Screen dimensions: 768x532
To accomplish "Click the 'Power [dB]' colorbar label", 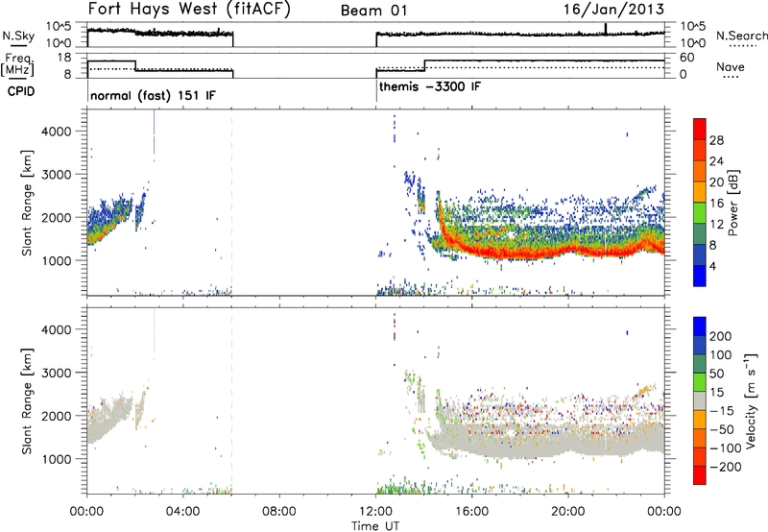I will (732, 203).
